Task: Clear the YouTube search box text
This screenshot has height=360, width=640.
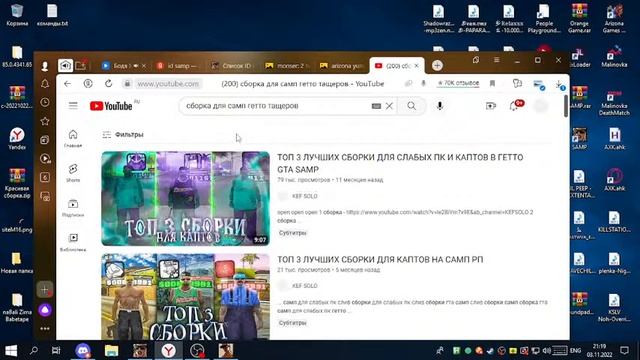Action: coord(389,106)
